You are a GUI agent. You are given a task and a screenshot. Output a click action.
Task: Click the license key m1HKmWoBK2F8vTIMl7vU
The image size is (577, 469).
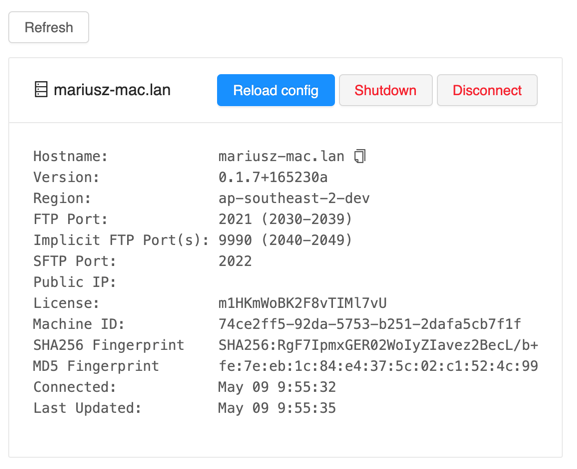coord(302,303)
